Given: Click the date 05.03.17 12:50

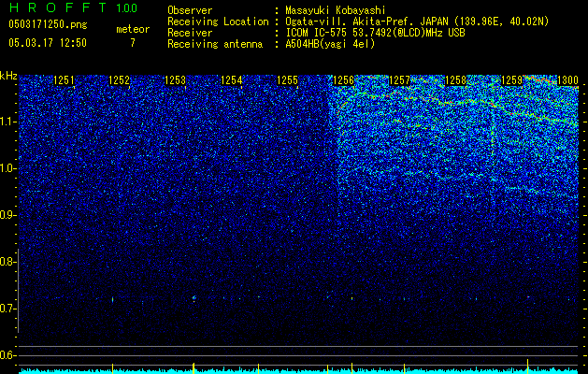Looking at the screenshot, I should click(48, 43).
